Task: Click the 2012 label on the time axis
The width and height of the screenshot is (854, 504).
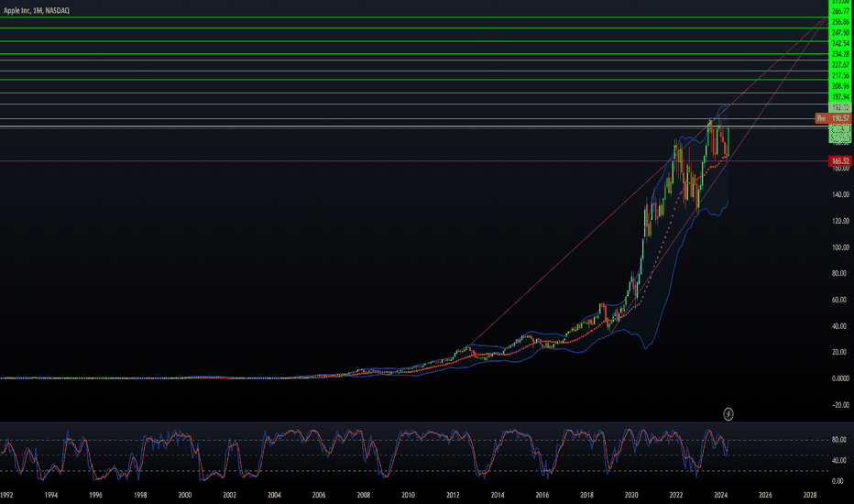Action: tap(453, 495)
